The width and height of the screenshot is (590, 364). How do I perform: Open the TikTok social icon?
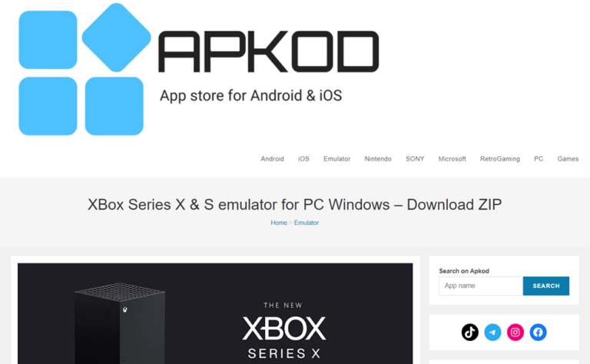coord(469,332)
